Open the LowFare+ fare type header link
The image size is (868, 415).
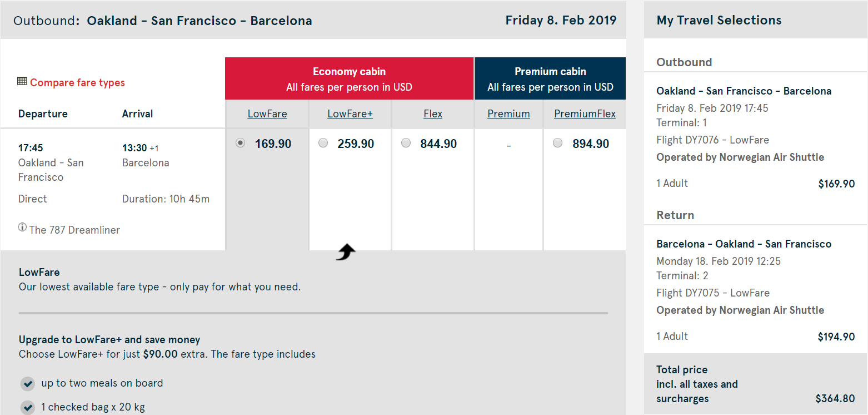coord(350,114)
